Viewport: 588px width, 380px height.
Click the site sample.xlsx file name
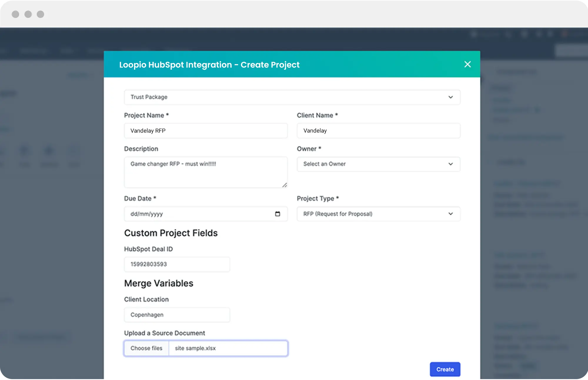click(196, 348)
